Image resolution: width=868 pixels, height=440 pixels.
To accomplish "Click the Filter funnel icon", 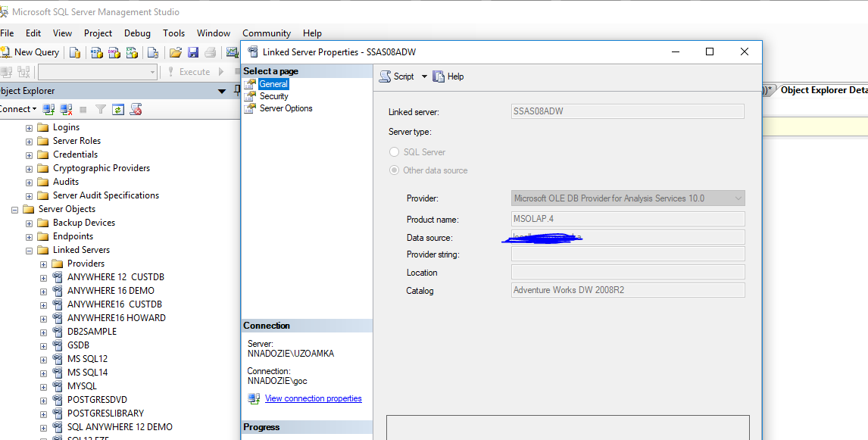I will click(100, 110).
